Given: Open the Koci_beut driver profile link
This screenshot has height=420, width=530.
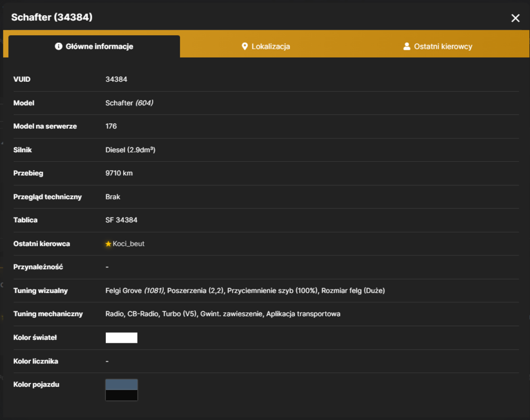Looking at the screenshot, I should point(129,244).
